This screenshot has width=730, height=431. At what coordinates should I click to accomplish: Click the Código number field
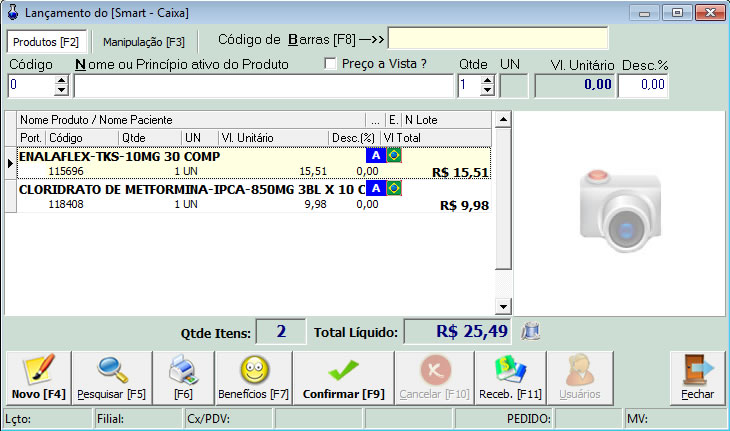coord(32,86)
